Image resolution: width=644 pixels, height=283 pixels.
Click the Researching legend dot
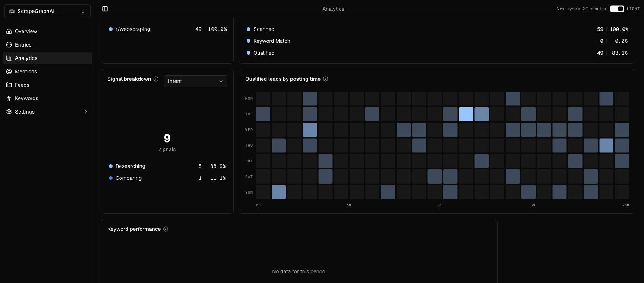click(x=111, y=166)
